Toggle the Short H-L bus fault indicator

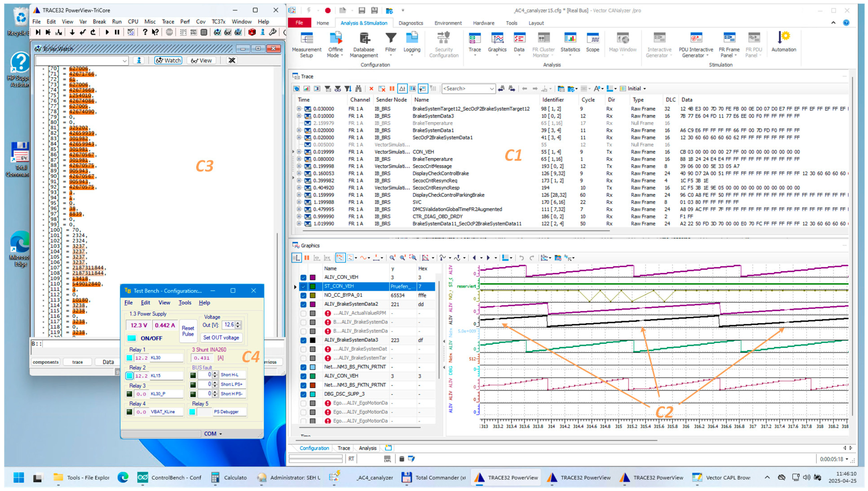coord(193,375)
